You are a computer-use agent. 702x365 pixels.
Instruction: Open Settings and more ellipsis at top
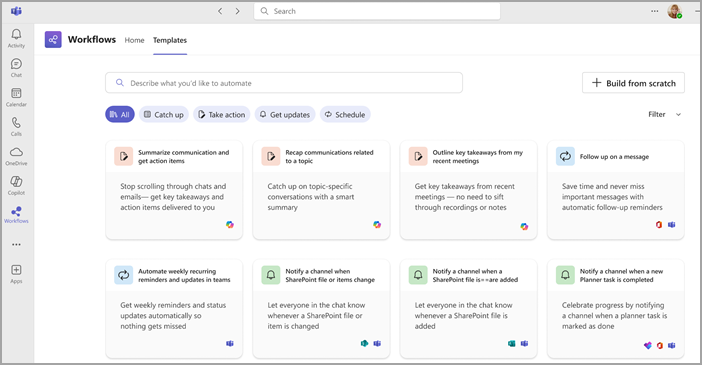coord(655,11)
